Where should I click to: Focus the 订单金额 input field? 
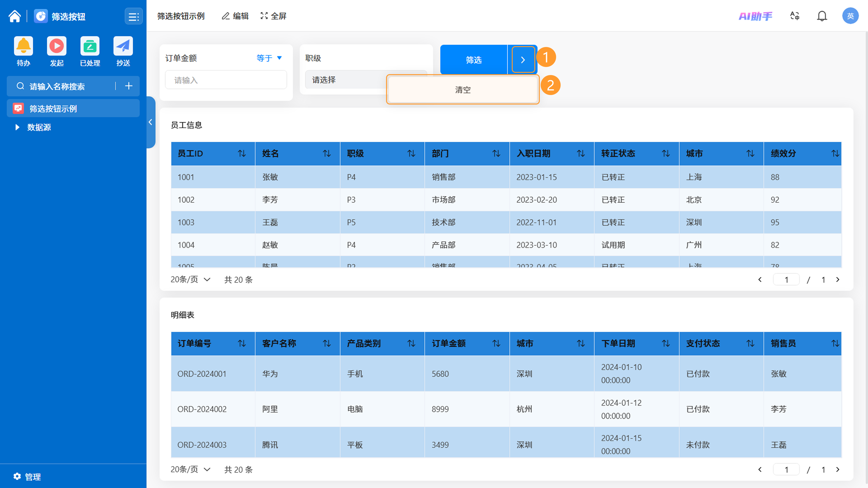click(x=226, y=80)
